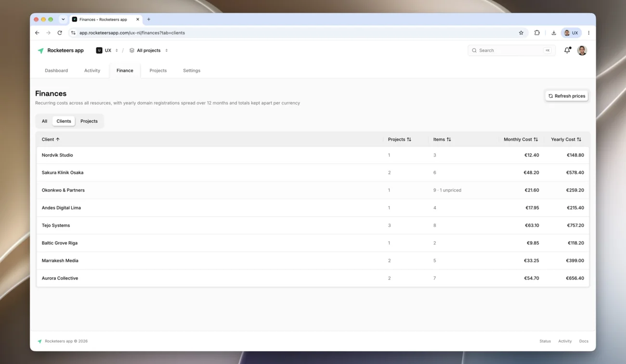Open the Baltic Grove Riga row
The width and height of the screenshot is (626, 364).
point(313,243)
